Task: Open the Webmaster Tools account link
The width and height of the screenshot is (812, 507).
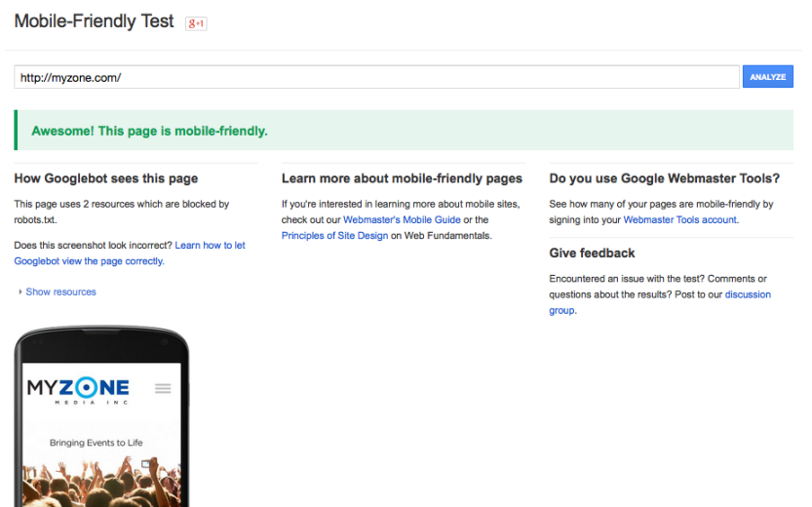Action: (680, 219)
